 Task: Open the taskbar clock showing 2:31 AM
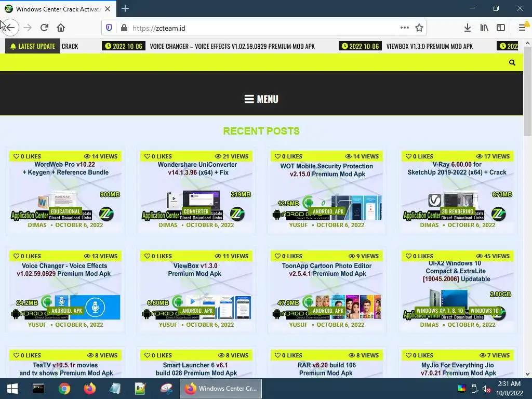pyautogui.click(x=510, y=389)
